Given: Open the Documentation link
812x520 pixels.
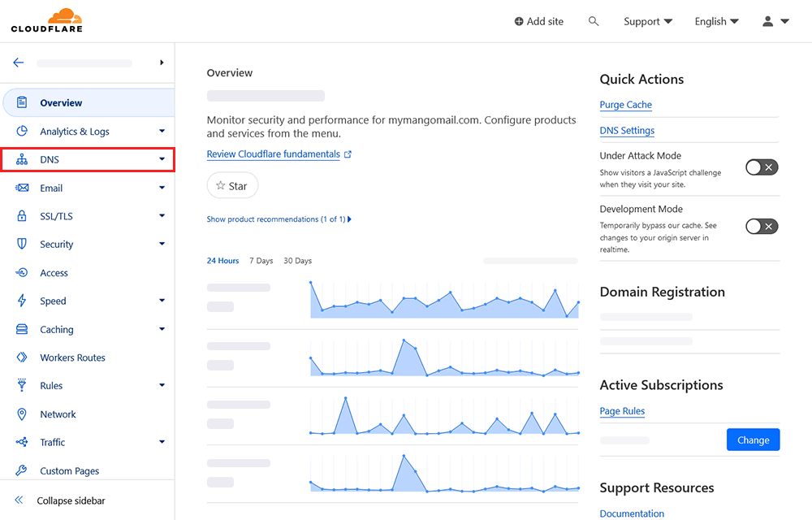Looking at the screenshot, I should (632, 513).
